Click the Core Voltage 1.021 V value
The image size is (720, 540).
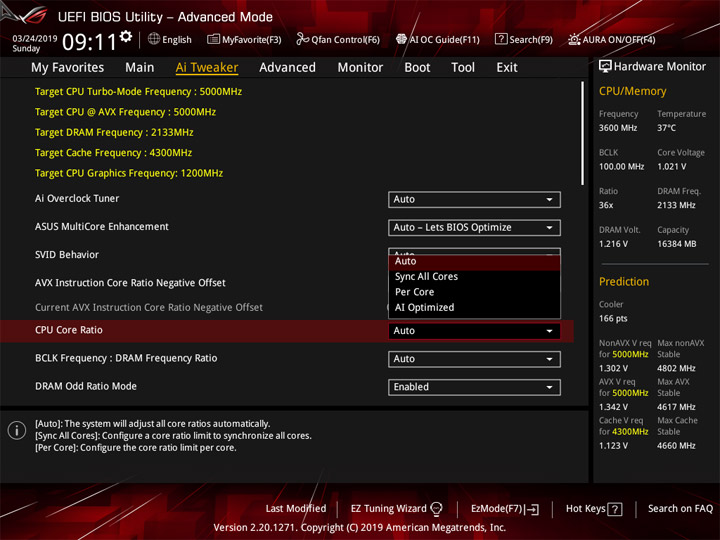(671, 167)
